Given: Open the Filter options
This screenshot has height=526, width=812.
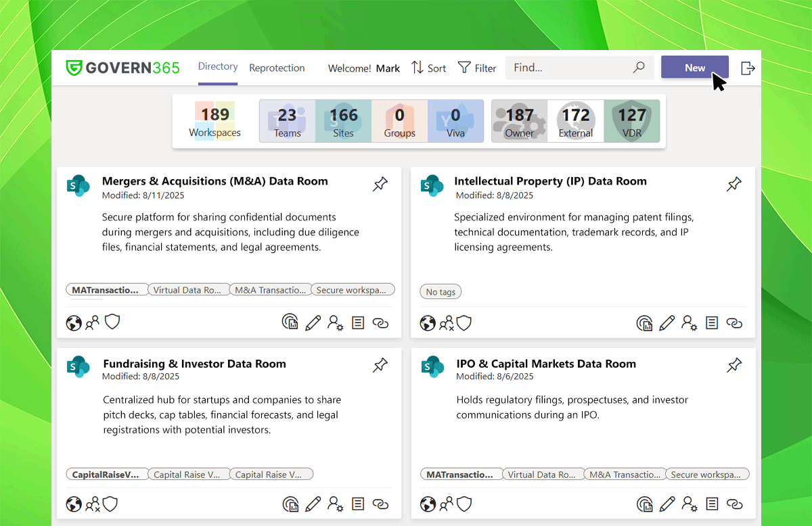Looking at the screenshot, I should pos(477,68).
